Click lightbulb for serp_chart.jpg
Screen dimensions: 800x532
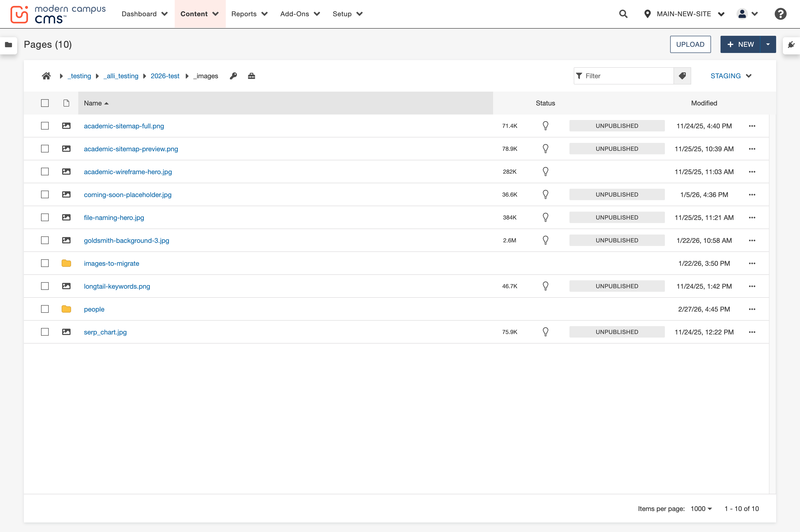pyautogui.click(x=545, y=332)
